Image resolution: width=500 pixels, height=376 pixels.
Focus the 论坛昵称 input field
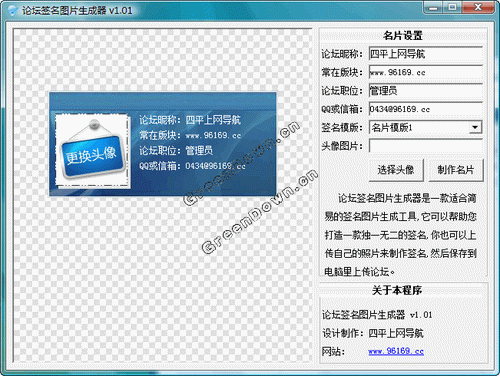(x=426, y=54)
